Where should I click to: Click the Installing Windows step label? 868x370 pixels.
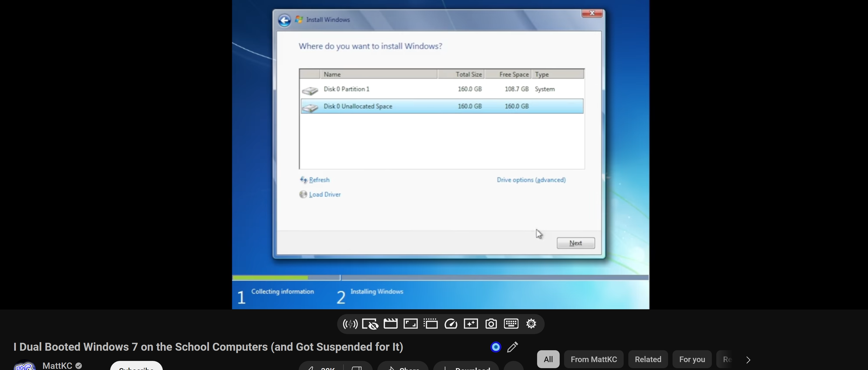(377, 292)
